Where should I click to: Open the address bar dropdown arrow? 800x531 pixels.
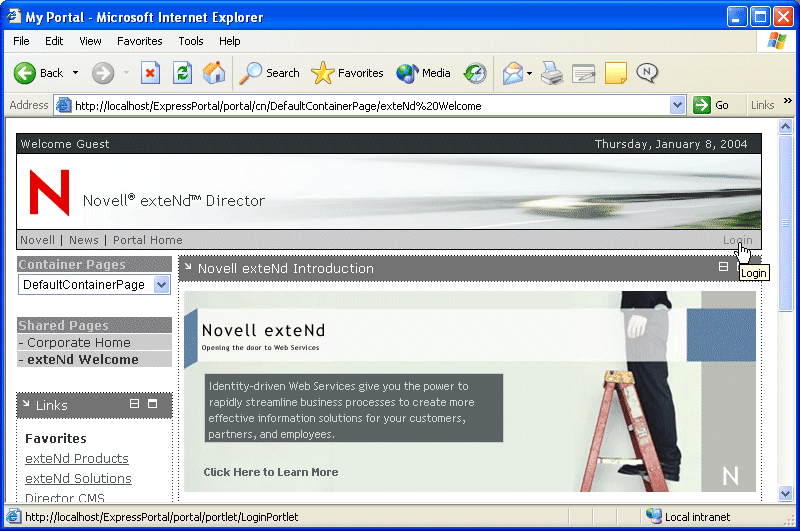pos(677,106)
